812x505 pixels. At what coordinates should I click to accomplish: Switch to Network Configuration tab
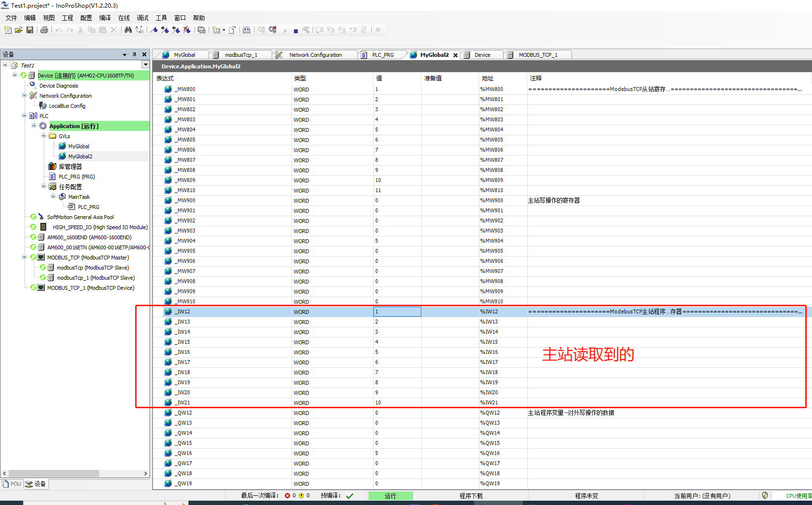coord(316,55)
